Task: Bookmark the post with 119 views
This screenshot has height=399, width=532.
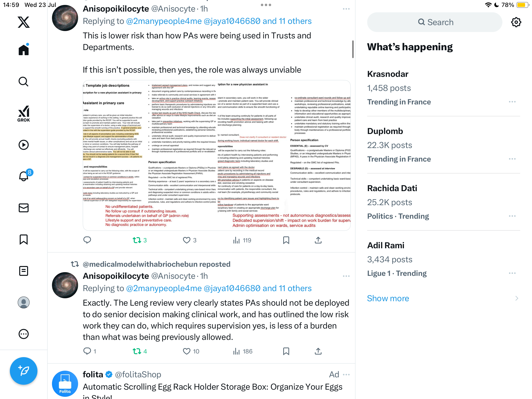Action: [x=286, y=240]
